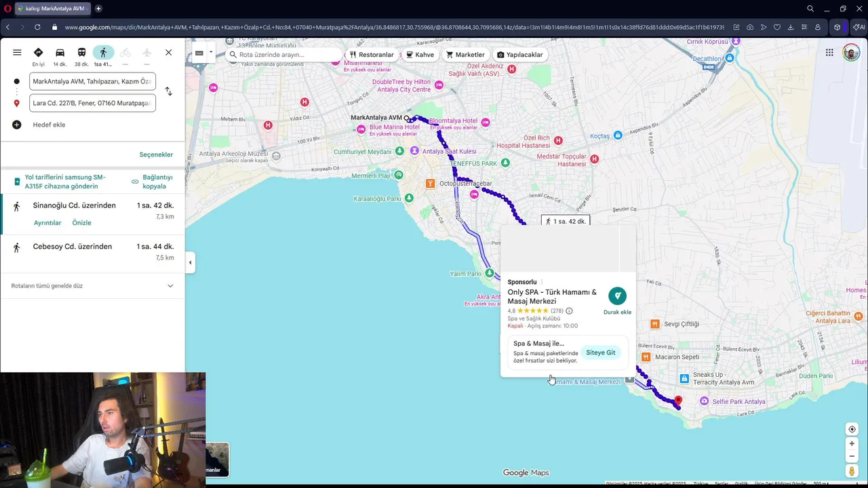Screen dimensions: 868x488
Task: Zoom in on the map
Action: point(852,444)
